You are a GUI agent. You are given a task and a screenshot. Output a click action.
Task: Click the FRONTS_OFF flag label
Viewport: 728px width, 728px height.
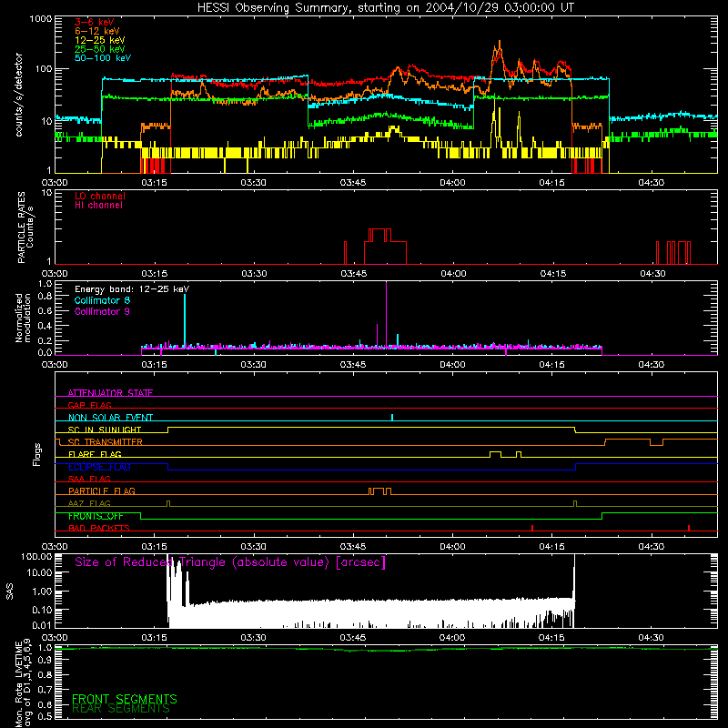(96, 516)
